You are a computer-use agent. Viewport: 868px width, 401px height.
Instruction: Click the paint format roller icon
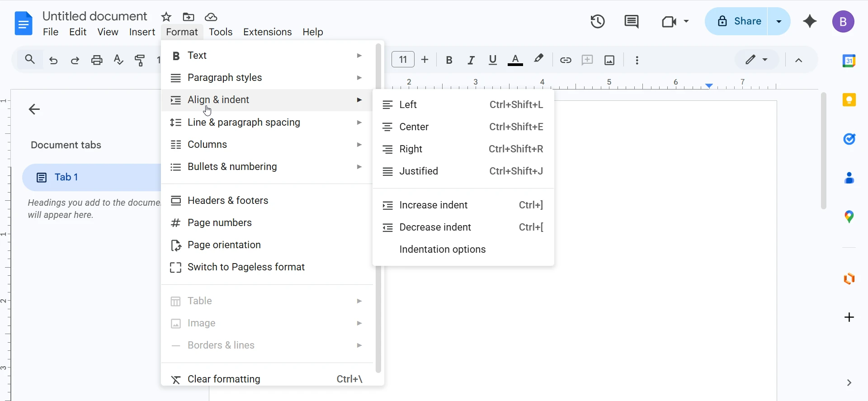click(140, 60)
